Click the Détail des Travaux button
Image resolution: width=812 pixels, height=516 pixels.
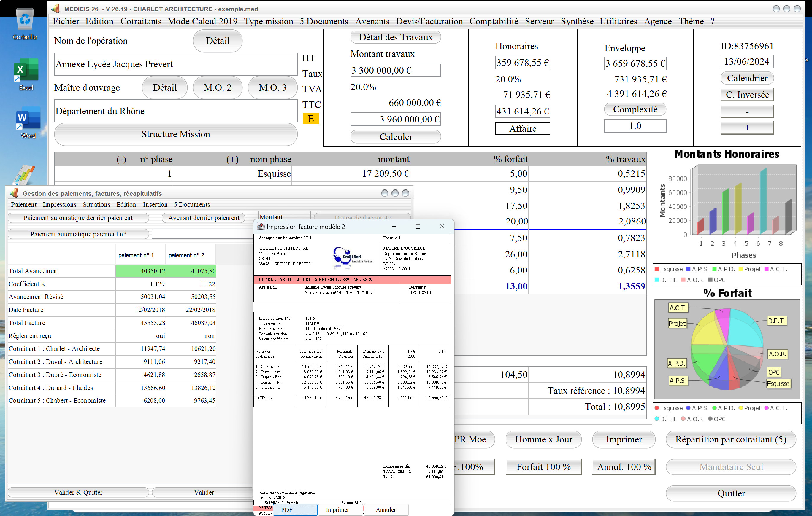(396, 37)
